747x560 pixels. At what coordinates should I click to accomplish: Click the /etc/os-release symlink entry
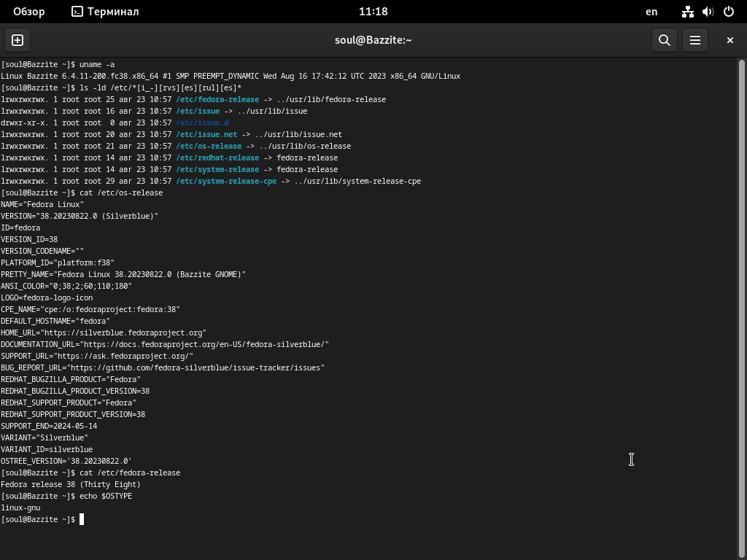[209, 146]
